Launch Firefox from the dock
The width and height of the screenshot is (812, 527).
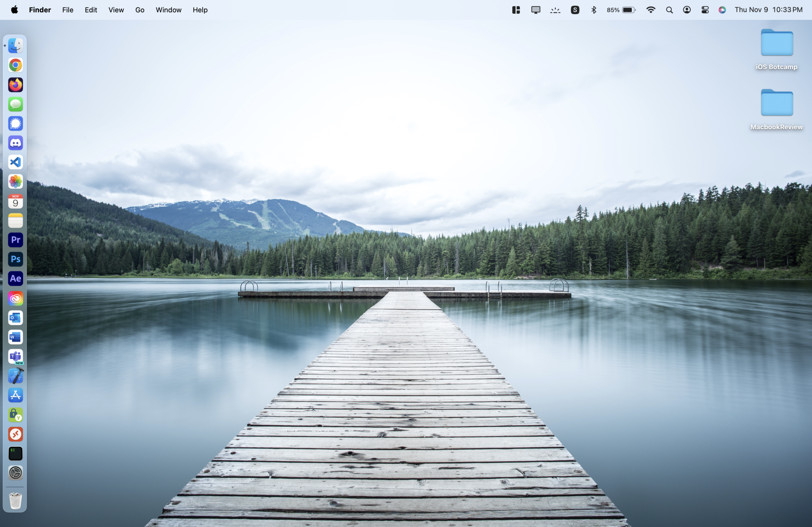15,85
